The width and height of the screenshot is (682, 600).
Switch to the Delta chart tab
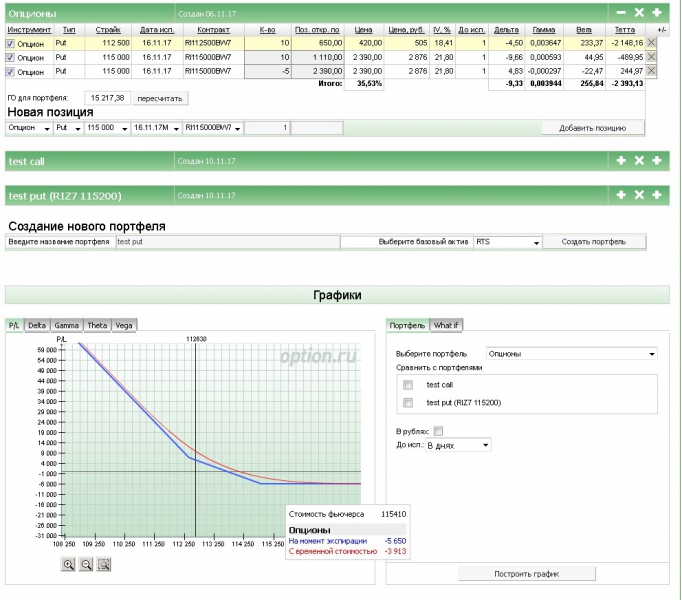tap(37, 325)
